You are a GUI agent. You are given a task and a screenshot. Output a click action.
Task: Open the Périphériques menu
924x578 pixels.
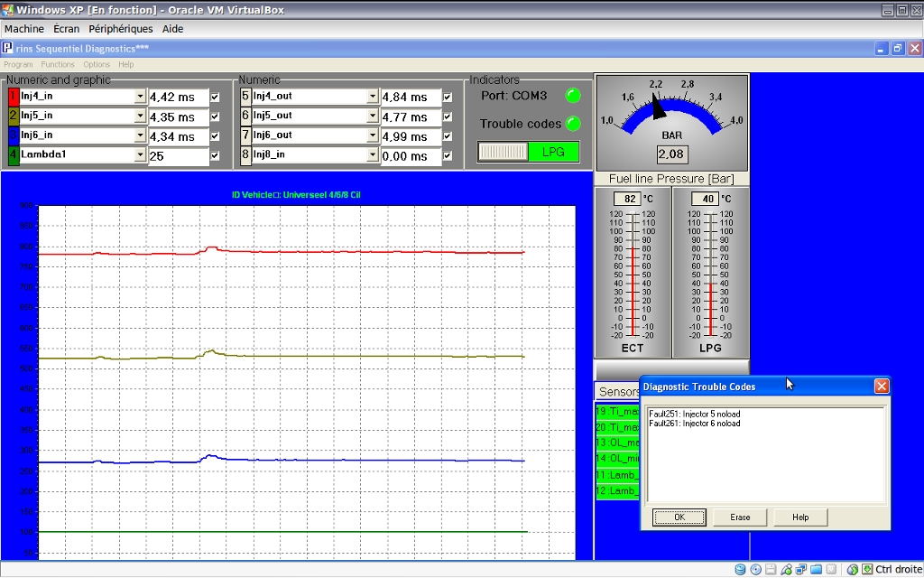[121, 29]
